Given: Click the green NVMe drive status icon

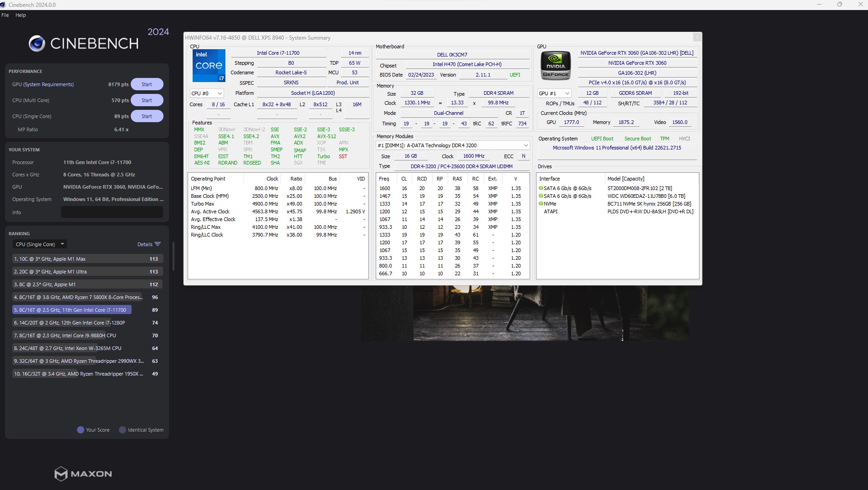Looking at the screenshot, I should point(541,204).
